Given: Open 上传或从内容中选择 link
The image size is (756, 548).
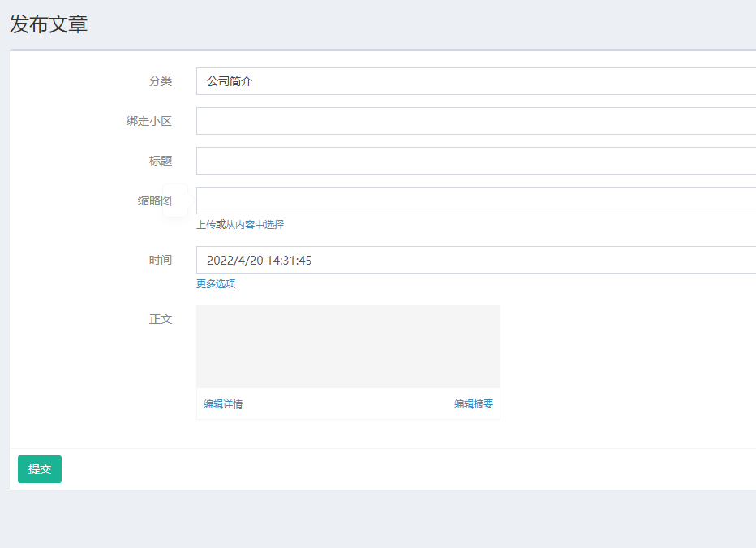Looking at the screenshot, I should (240, 224).
